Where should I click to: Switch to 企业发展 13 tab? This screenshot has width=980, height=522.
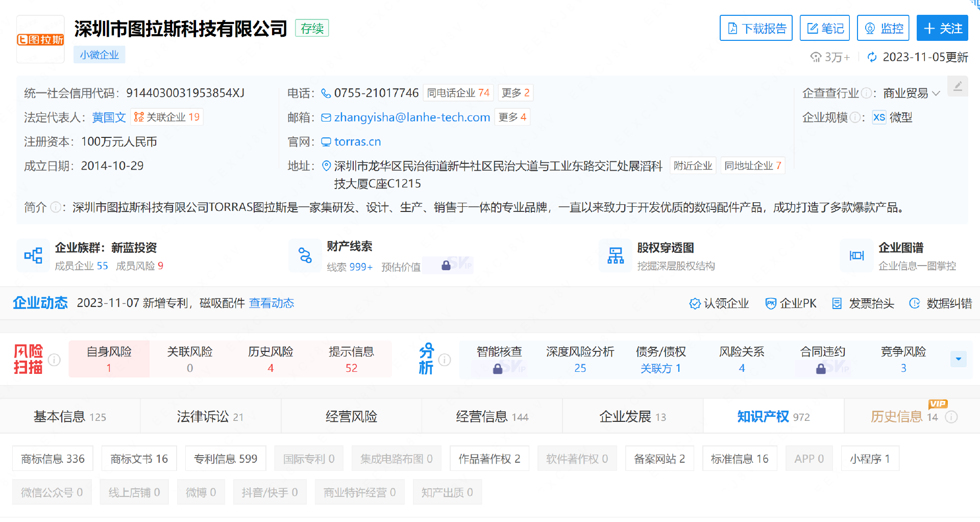point(632,416)
